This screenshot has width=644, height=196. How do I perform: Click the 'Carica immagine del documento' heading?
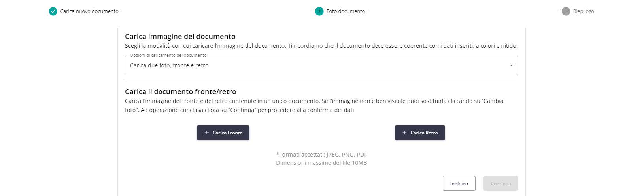click(x=180, y=36)
